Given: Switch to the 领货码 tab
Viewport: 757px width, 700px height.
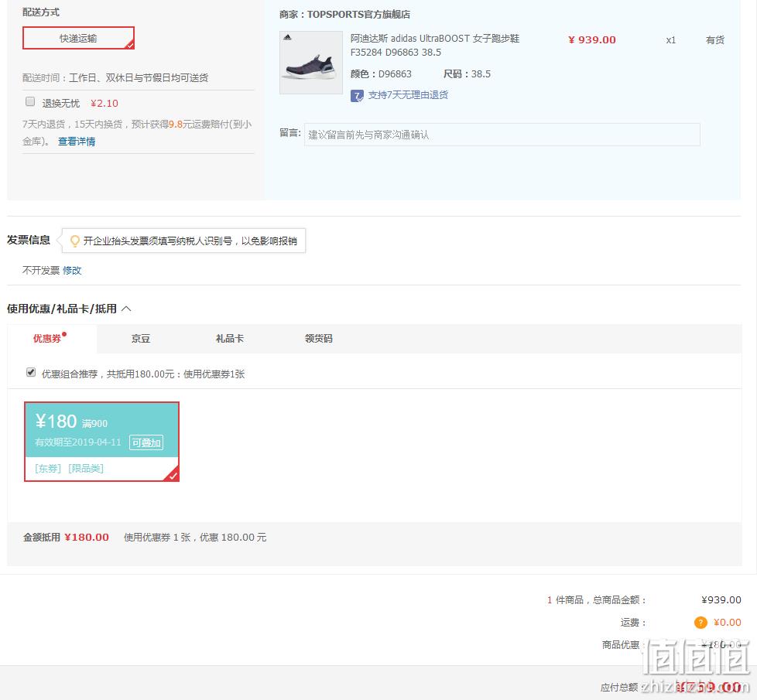Looking at the screenshot, I should [319, 339].
